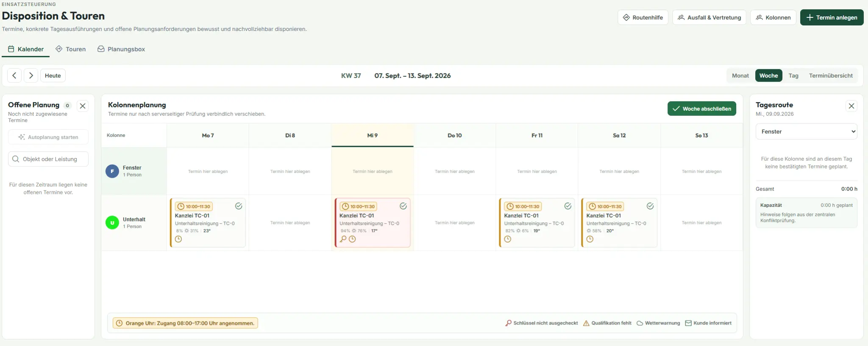Click the confirmed checkmark on Friday's Kanzlei card
This screenshot has height=346, width=868.
[x=568, y=206]
